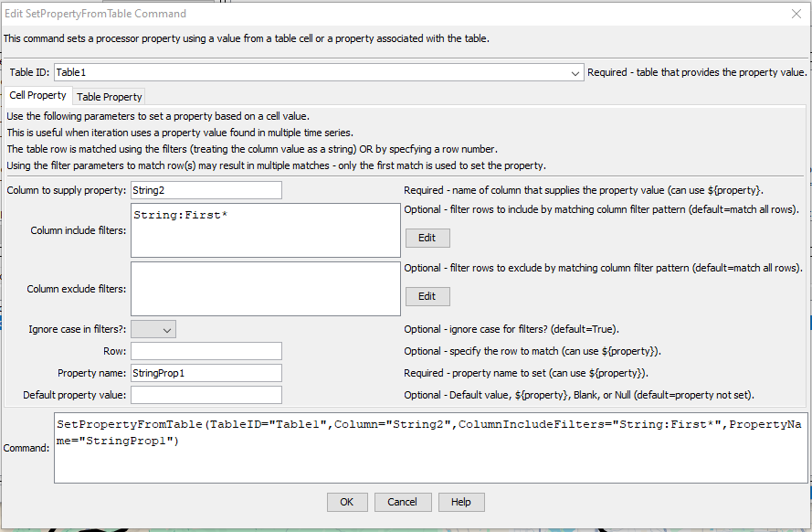Click the 'Ignore case in filters?:' label
The height and width of the screenshot is (532, 812).
77,329
